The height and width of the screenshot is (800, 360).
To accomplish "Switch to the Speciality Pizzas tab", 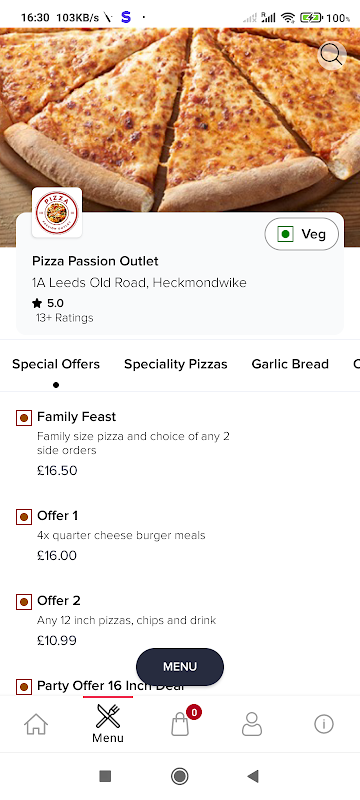I will coord(176,364).
